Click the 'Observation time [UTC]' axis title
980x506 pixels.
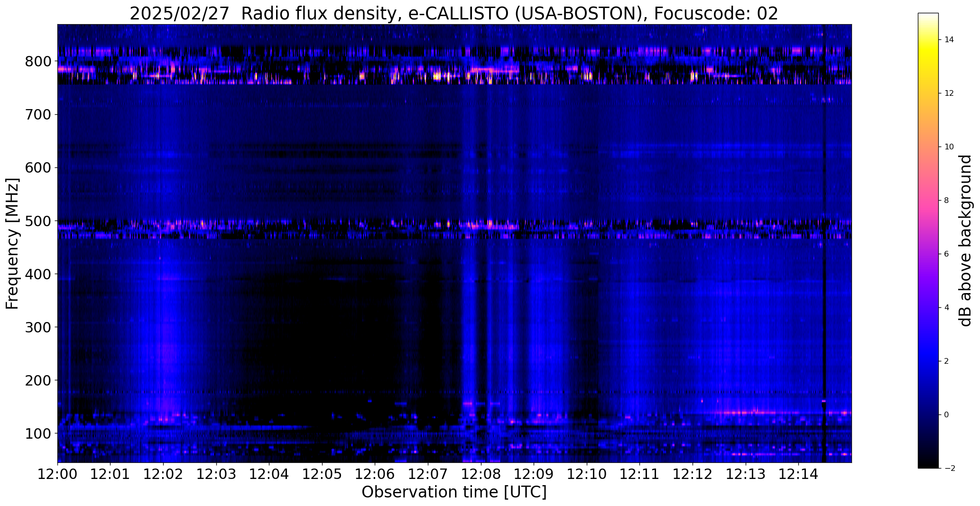454,493
